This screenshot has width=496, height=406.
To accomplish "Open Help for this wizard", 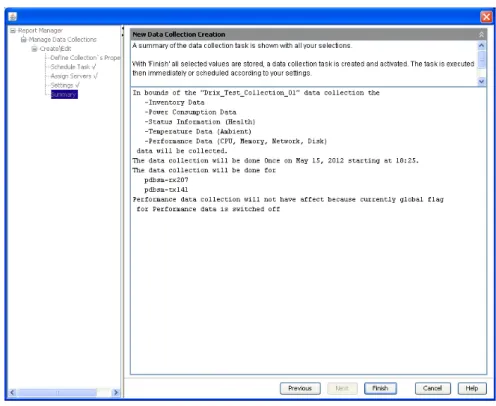I will [x=472, y=388].
